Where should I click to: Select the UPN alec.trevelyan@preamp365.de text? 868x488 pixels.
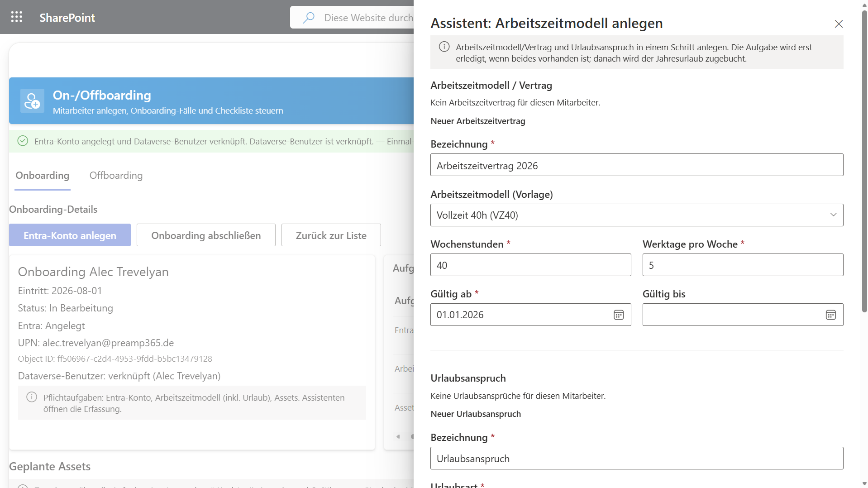(x=96, y=343)
